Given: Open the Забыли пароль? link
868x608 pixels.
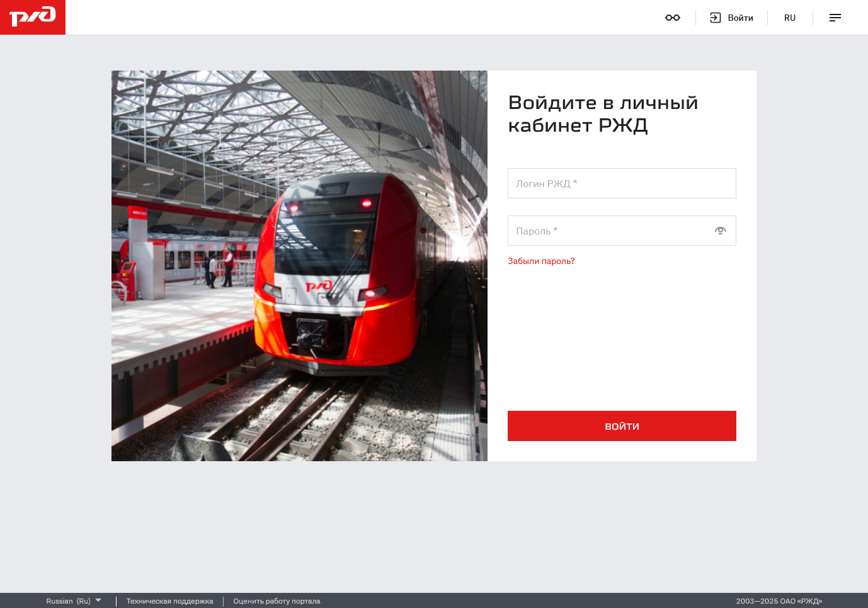Looking at the screenshot, I should pos(541,261).
